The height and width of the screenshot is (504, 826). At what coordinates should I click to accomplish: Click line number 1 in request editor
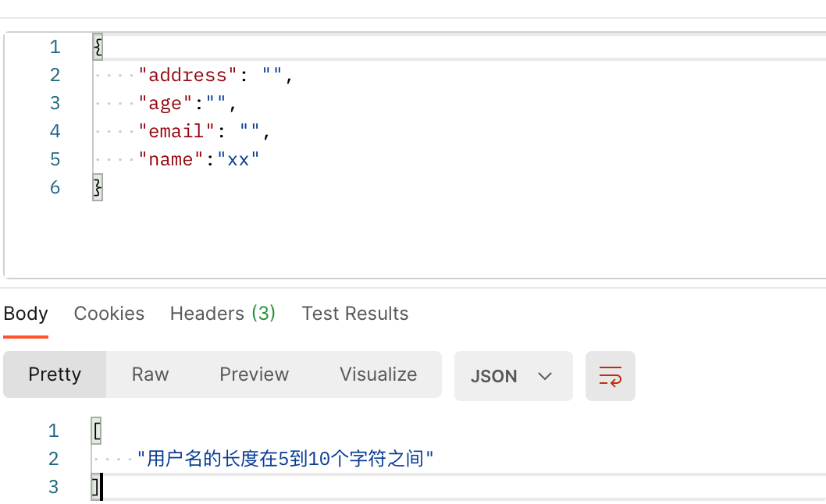[x=55, y=48]
